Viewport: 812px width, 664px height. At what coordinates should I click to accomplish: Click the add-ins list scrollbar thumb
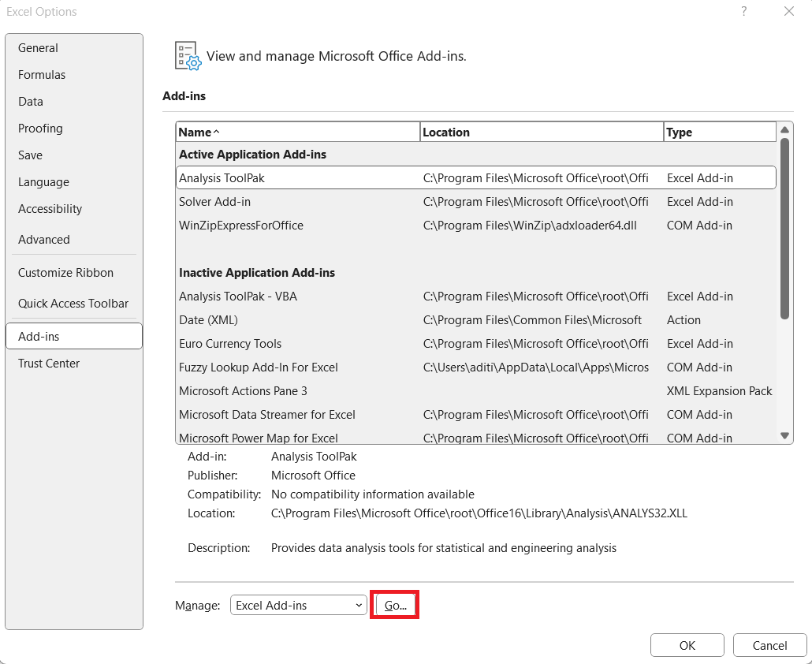pos(784,229)
